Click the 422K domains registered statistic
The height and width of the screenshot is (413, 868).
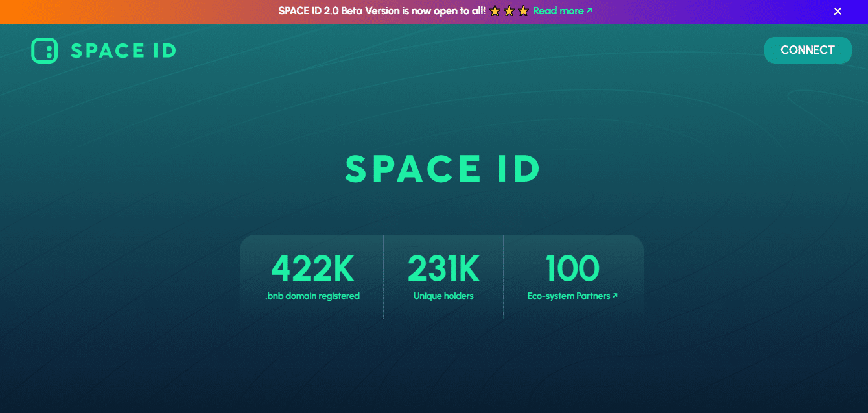click(x=312, y=268)
